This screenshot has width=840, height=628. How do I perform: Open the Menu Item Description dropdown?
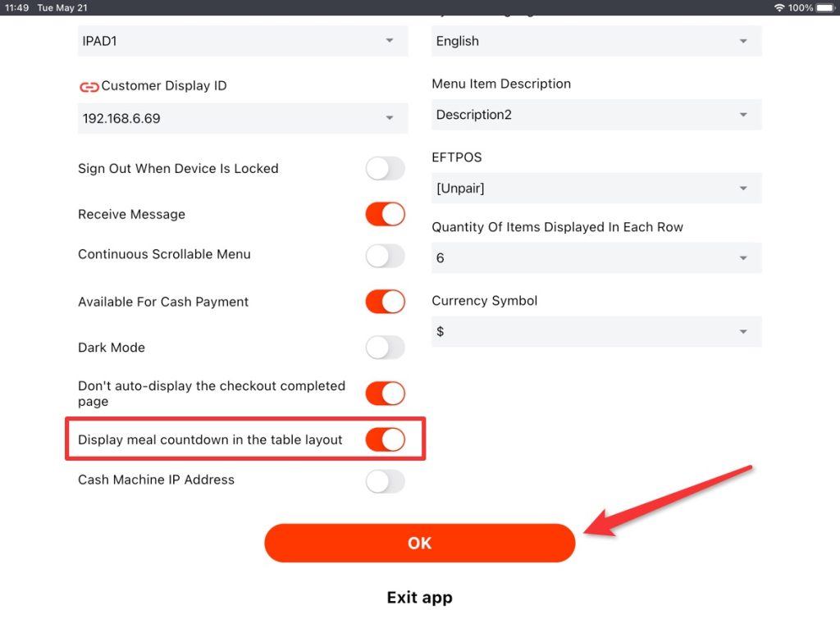[x=596, y=114]
